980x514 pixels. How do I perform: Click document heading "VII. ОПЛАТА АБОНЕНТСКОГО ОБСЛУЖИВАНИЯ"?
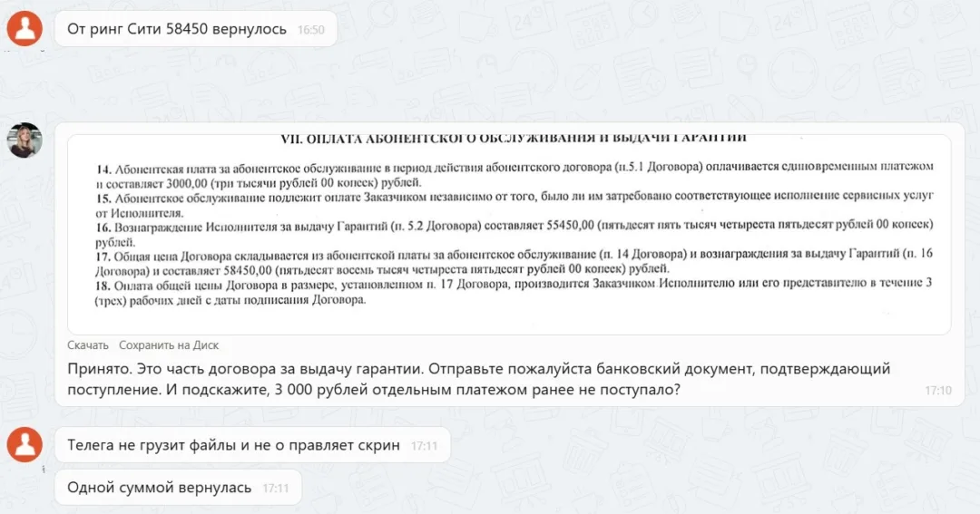513,139
